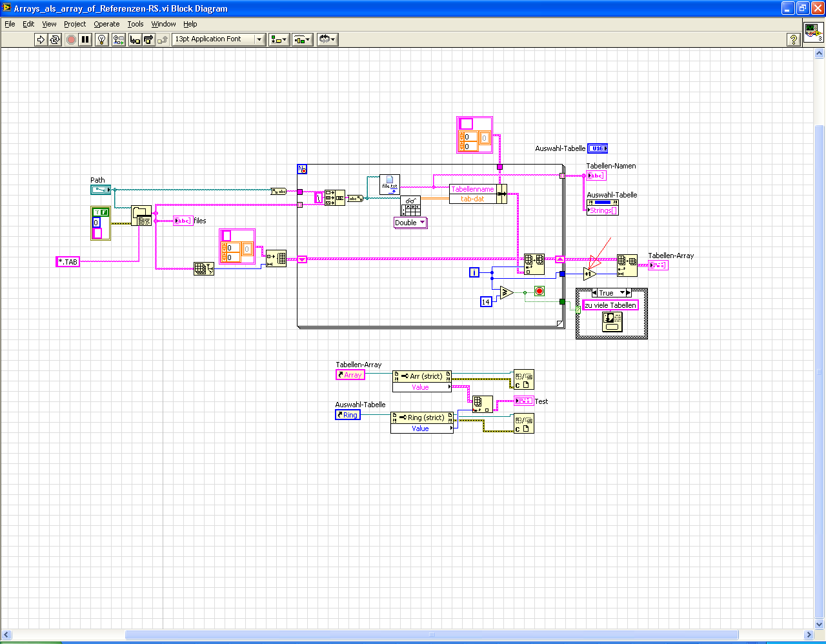The image size is (826, 644).
Task: Click the Run Continuously button
Action: 55,39
